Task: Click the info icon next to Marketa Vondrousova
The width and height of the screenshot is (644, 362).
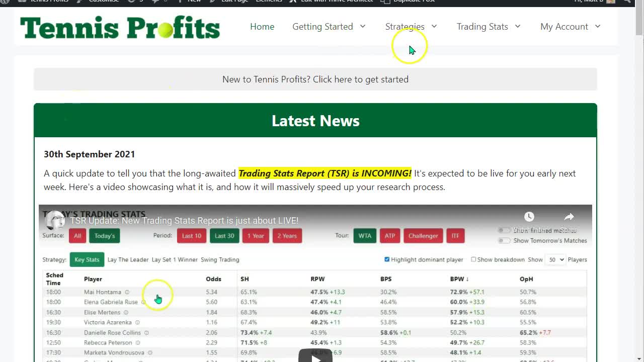Action: (150, 352)
